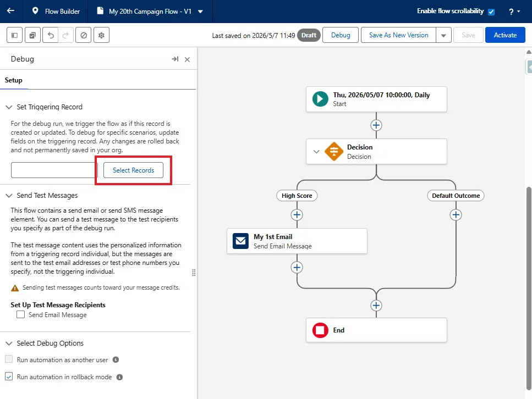Dock the Debug panel with arrow icon
The width and height of the screenshot is (532, 399).
pos(175,59)
